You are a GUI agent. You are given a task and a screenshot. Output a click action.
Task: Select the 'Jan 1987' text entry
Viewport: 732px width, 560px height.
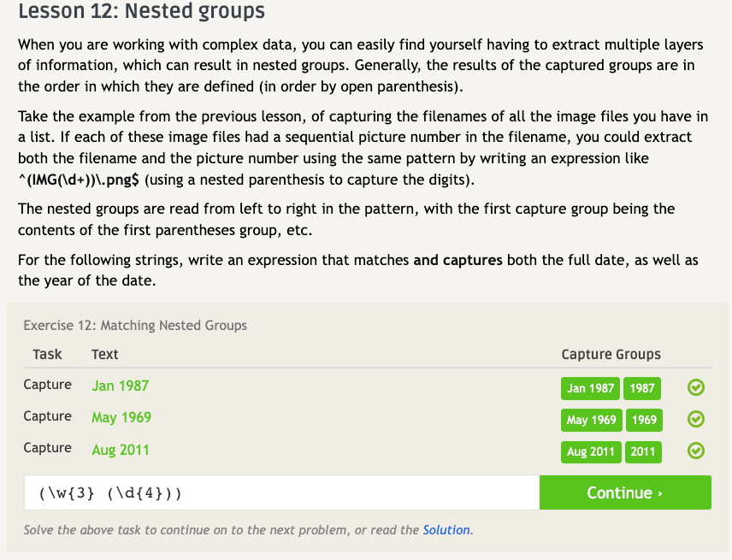point(121,386)
